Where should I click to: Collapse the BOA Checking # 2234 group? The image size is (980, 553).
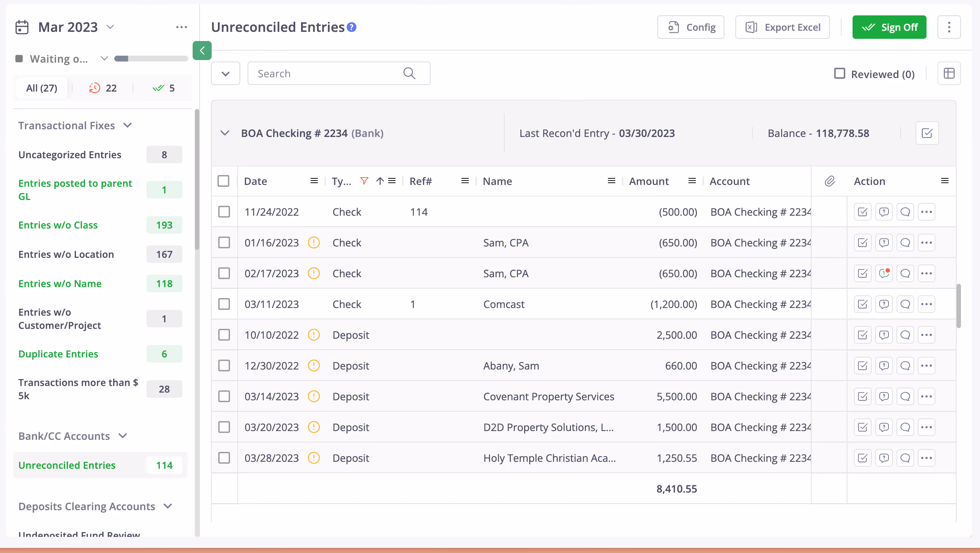(x=225, y=133)
